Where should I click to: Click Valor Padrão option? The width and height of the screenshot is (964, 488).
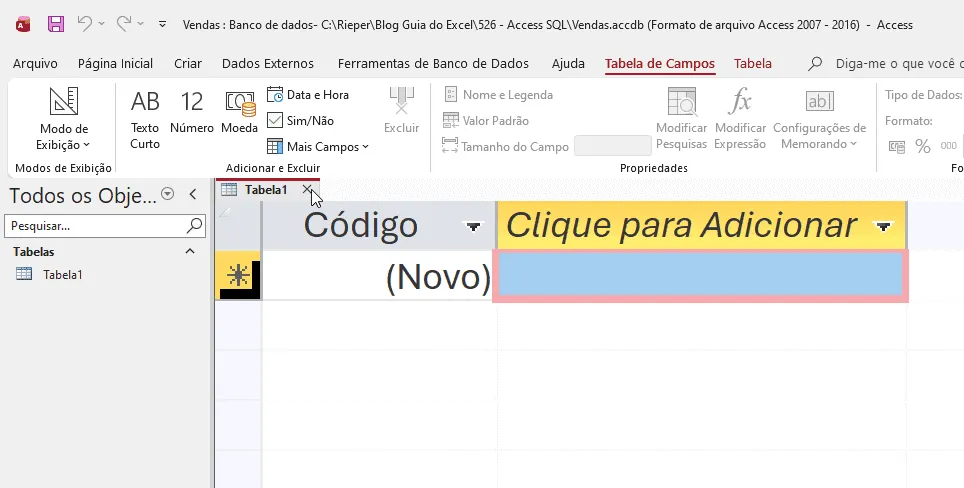pyautogui.click(x=486, y=120)
